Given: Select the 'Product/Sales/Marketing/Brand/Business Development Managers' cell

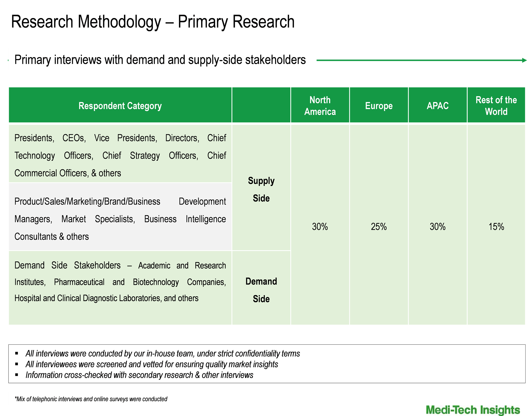Looking at the screenshot, I should [x=120, y=217].
